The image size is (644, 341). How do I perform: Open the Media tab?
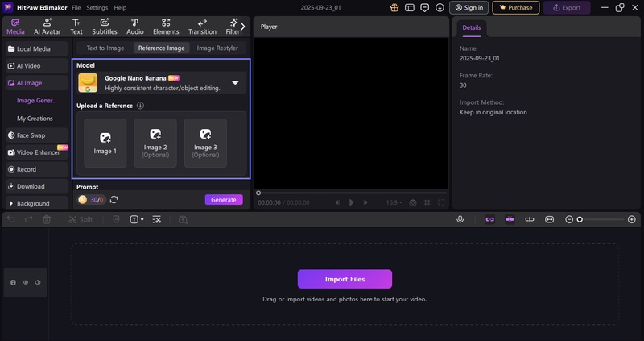click(15, 27)
